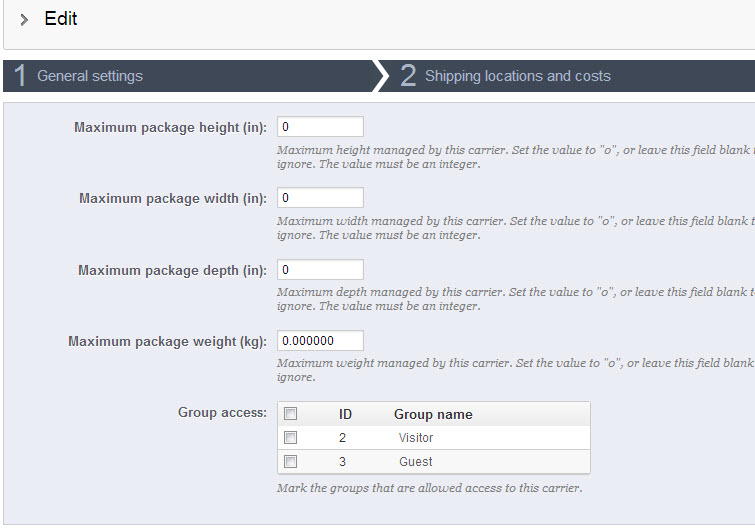Viewport: 755px width, 528px height.
Task: Select the Guest group name
Action: pyautogui.click(x=416, y=462)
